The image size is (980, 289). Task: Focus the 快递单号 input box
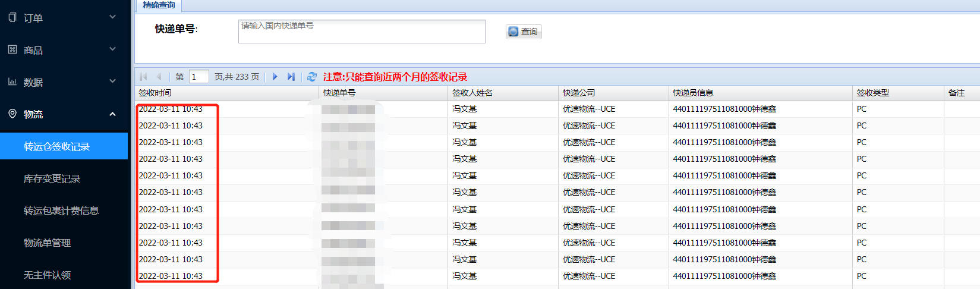pyautogui.click(x=361, y=32)
